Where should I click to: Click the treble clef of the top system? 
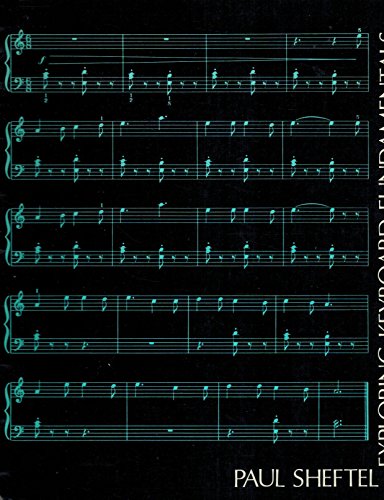tap(21, 42)
